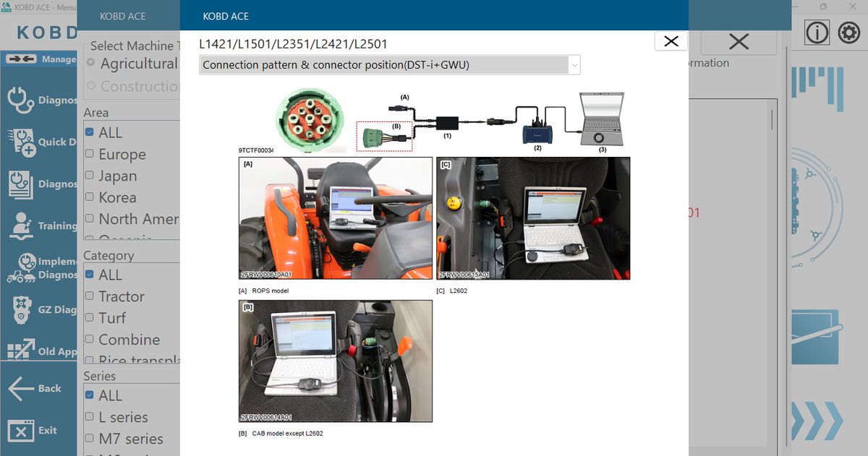Close the KOBD ACE connection pattern dialog
The height and width of the screenshot is (456, 868).
pyautogui.click(x=671, y=41)
